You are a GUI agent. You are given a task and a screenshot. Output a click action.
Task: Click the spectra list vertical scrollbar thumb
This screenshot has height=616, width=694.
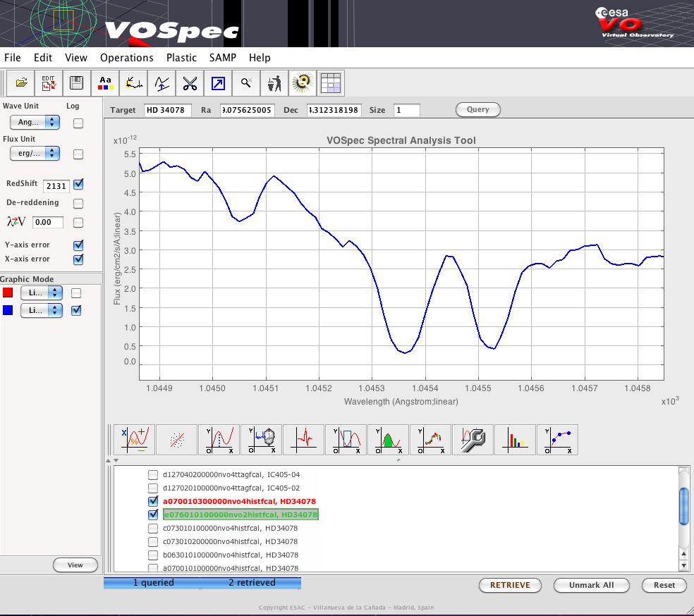pos(684,506)
